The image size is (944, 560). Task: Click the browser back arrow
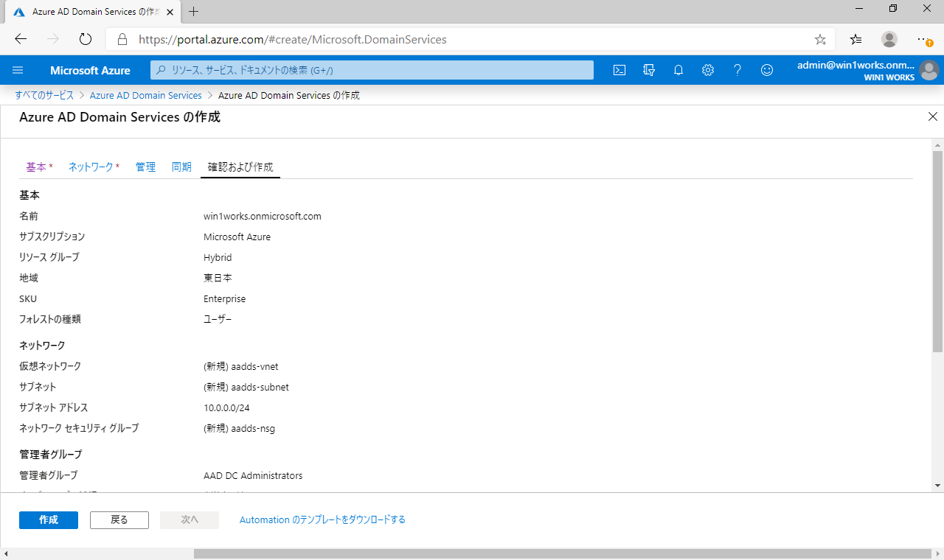point(21,39)
